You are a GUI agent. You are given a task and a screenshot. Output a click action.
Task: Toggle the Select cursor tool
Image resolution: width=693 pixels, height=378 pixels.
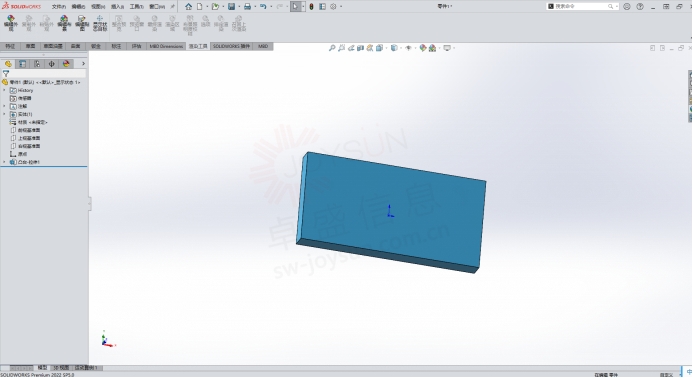coord(295,7)
